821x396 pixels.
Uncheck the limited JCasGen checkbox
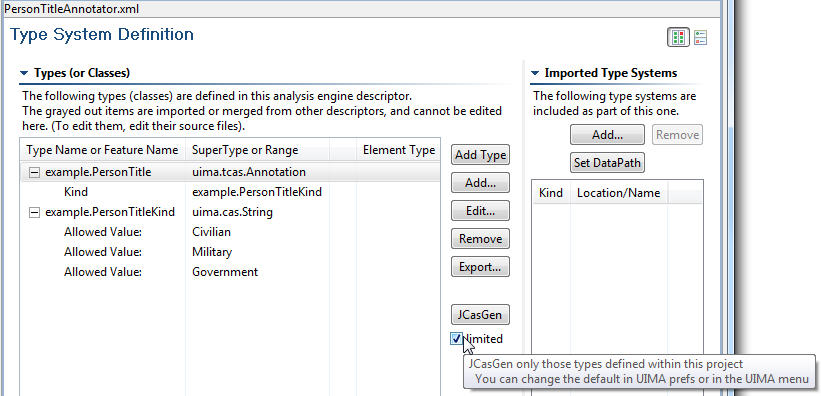(x=456, y=339)
